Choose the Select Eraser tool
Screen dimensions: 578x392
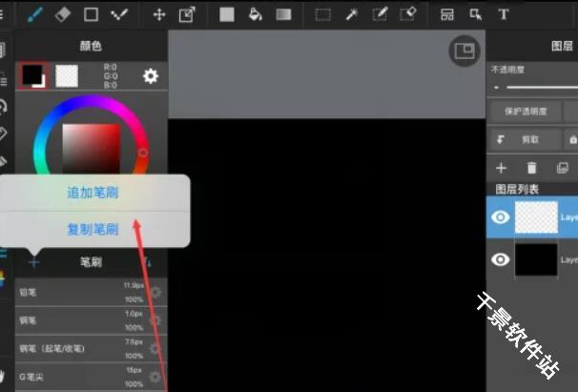408,14
